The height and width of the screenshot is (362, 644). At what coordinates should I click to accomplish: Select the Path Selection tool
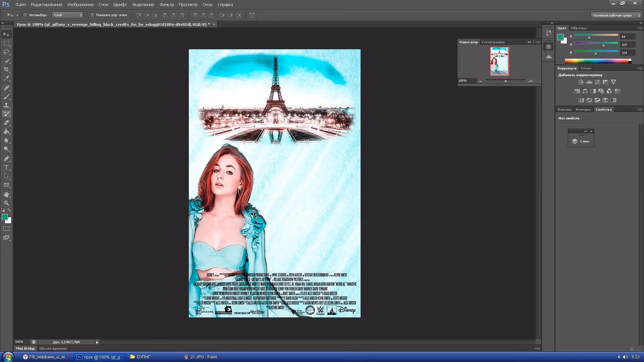(6, 176)
